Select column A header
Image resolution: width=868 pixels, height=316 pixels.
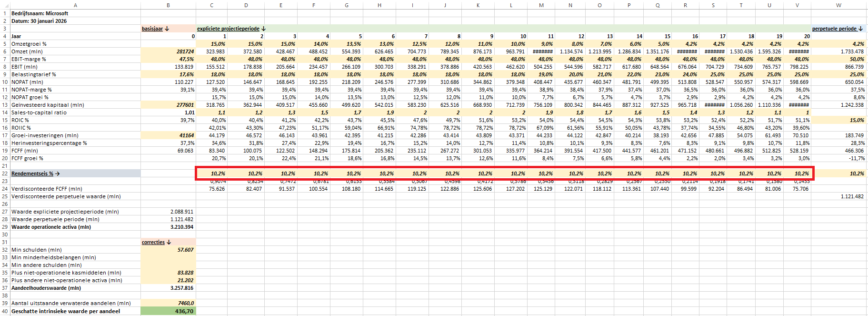[x=75, y=5]
